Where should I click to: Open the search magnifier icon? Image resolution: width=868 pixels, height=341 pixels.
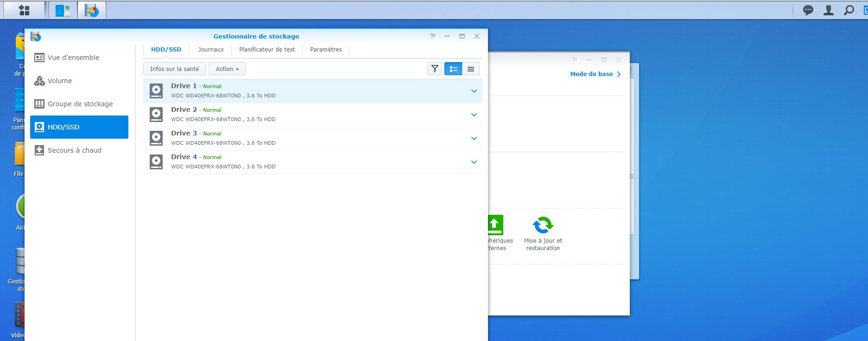pos(849,10)
